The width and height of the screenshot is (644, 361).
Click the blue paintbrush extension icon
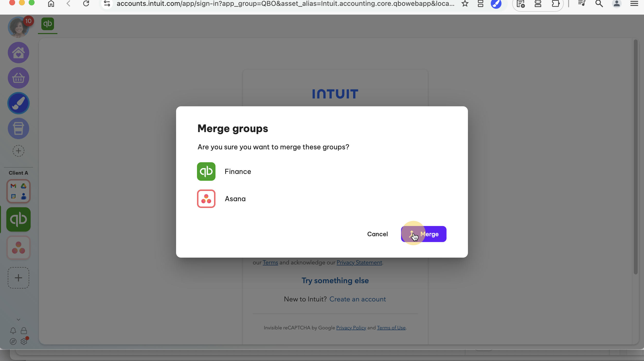click(496, 3)
